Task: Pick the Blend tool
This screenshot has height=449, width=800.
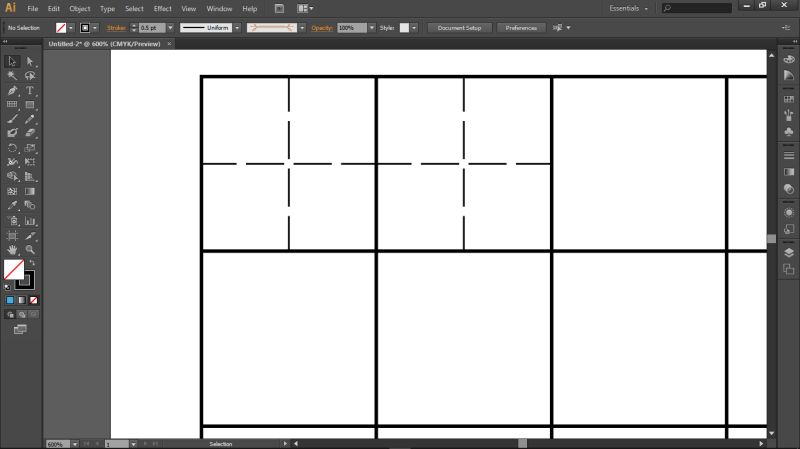Action: pyautogui.click(x=30, y=206)
